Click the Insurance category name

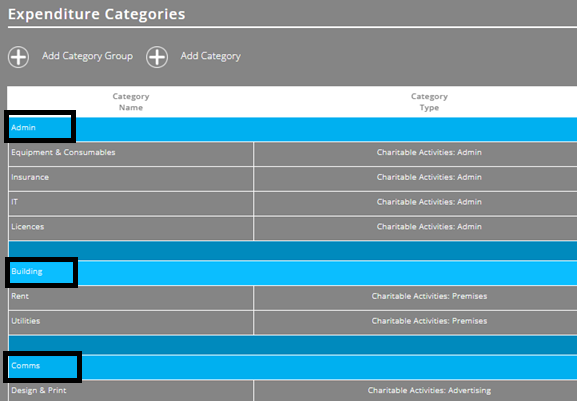point(30,177)
